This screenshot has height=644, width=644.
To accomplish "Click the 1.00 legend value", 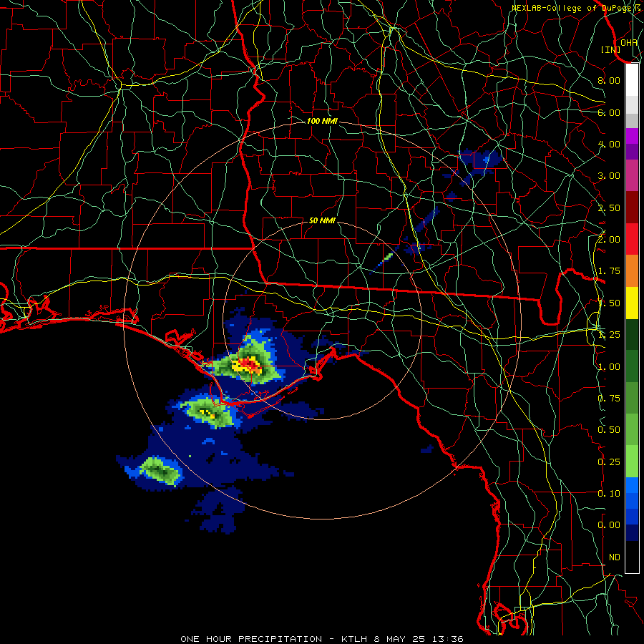I will pos(609,367).
